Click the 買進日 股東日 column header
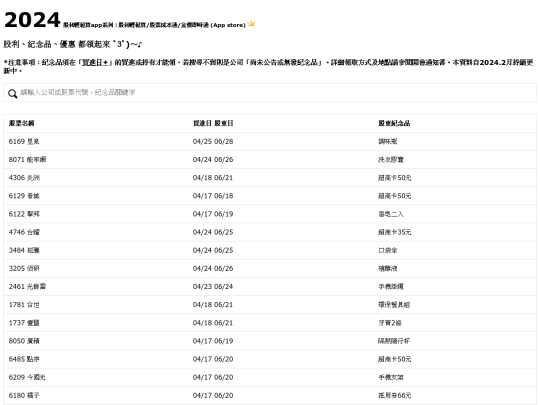 click(x=213, y=123)
